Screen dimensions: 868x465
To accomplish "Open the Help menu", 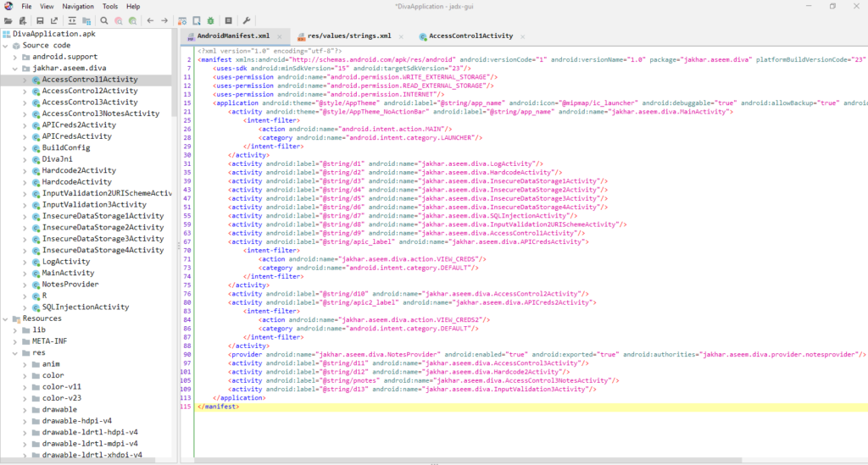I will (133, 7).
